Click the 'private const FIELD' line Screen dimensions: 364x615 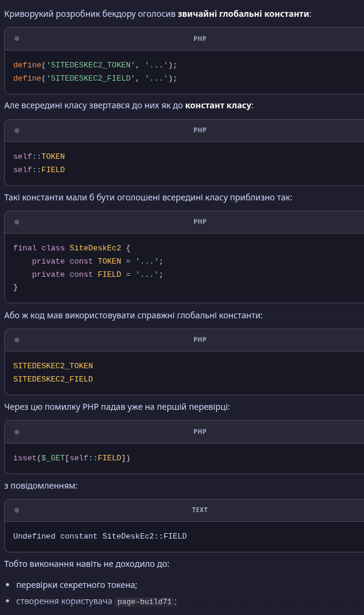97,274
